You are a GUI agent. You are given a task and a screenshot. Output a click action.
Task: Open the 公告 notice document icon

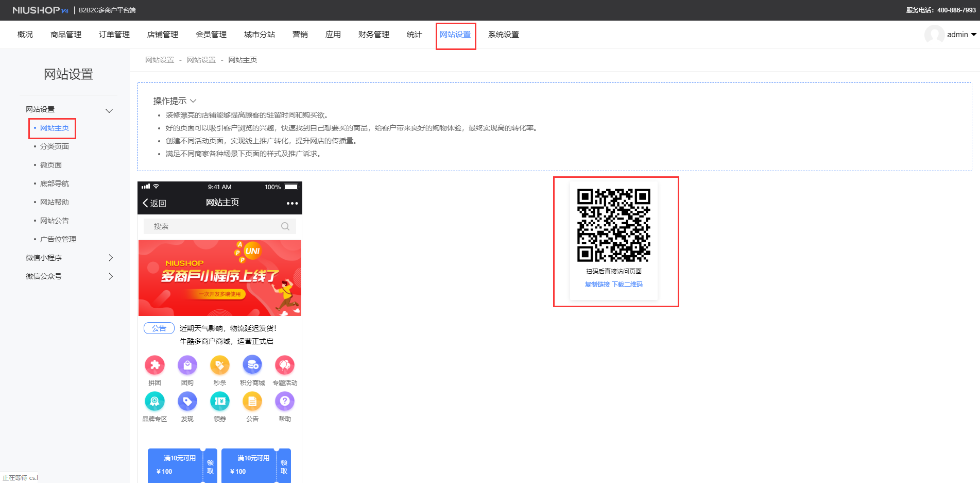click(x=252, y=402)
